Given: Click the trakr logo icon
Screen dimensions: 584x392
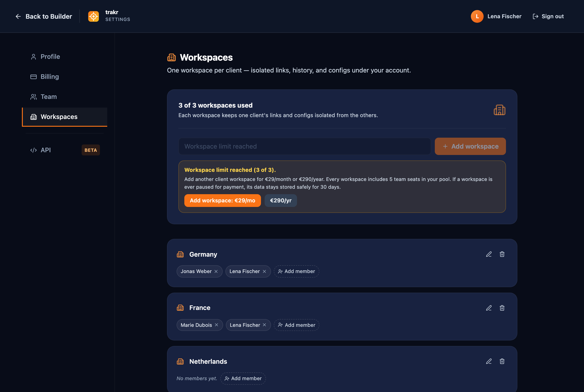Looking at the screenshot, I should [93, 16].
